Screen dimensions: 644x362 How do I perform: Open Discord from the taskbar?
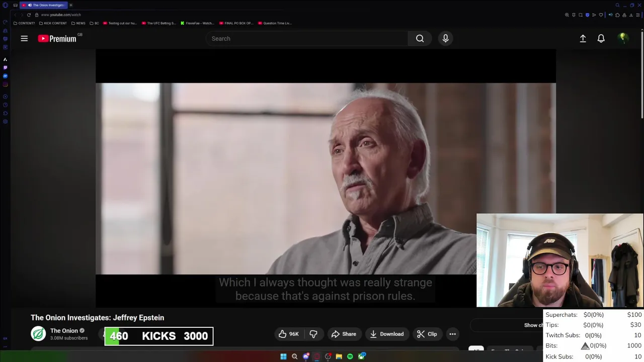pyautogui.click(x=306, y=356)
